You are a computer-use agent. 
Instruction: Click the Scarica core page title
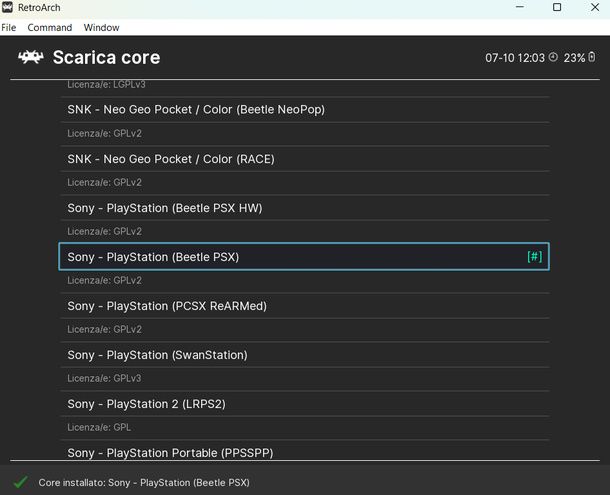[106, 58]
